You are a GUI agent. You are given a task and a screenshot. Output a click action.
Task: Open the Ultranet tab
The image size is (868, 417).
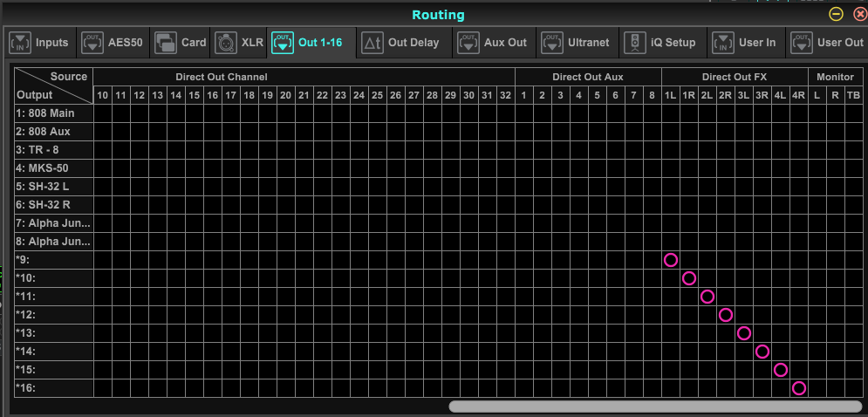pos(577,43)
